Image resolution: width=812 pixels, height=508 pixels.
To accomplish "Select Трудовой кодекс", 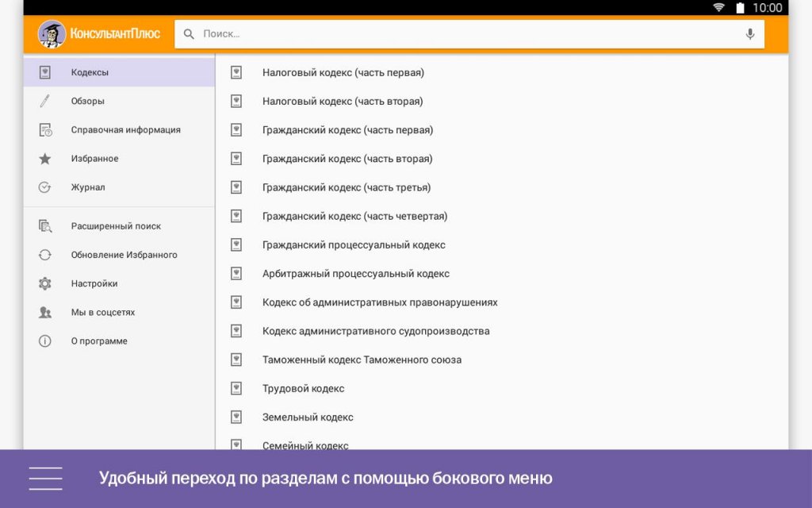I will pyautogui.click(x=502, y=388).
